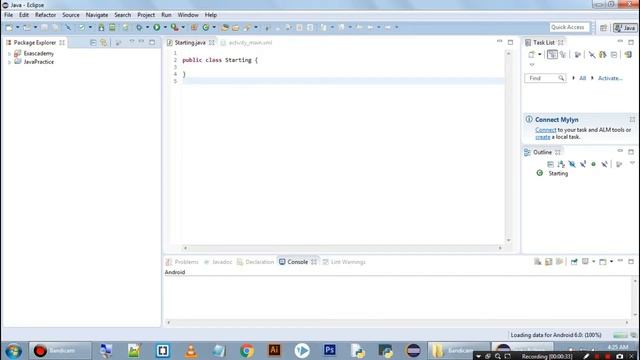Toggle Categorized view in Task List toolbar
Screen dimensions: 640x360
(552, 54)
